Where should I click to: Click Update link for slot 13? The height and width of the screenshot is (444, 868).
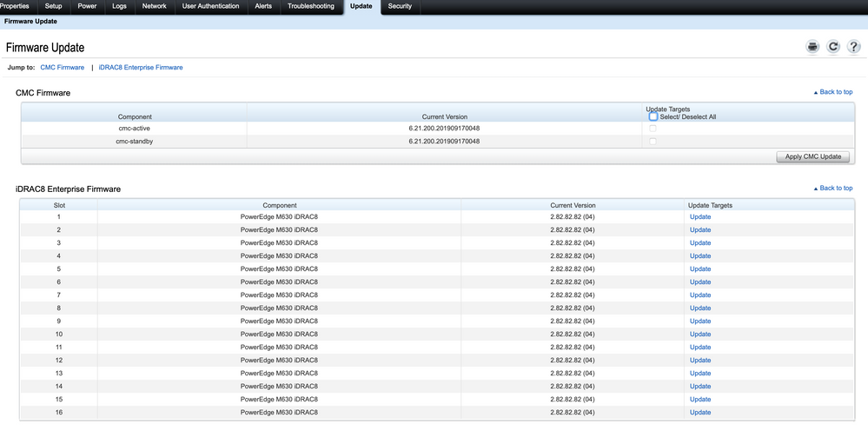pos(700,373)
